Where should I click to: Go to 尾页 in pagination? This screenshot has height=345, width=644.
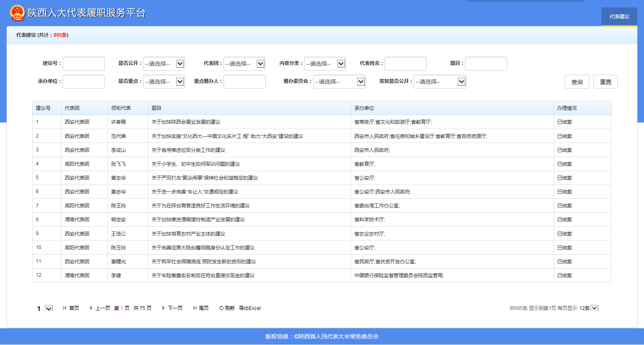point(204,308)
